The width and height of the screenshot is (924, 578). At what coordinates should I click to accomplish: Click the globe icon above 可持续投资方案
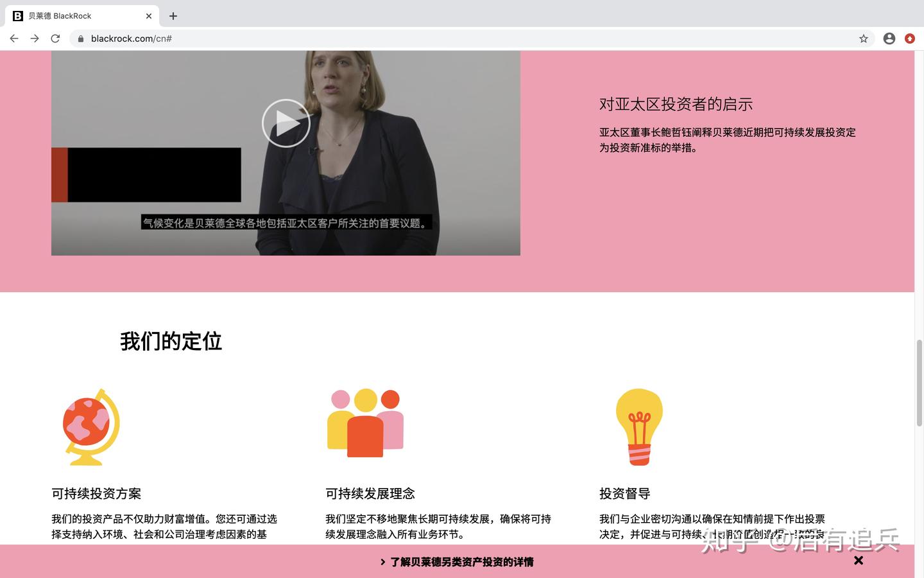(x=90, y=426)
